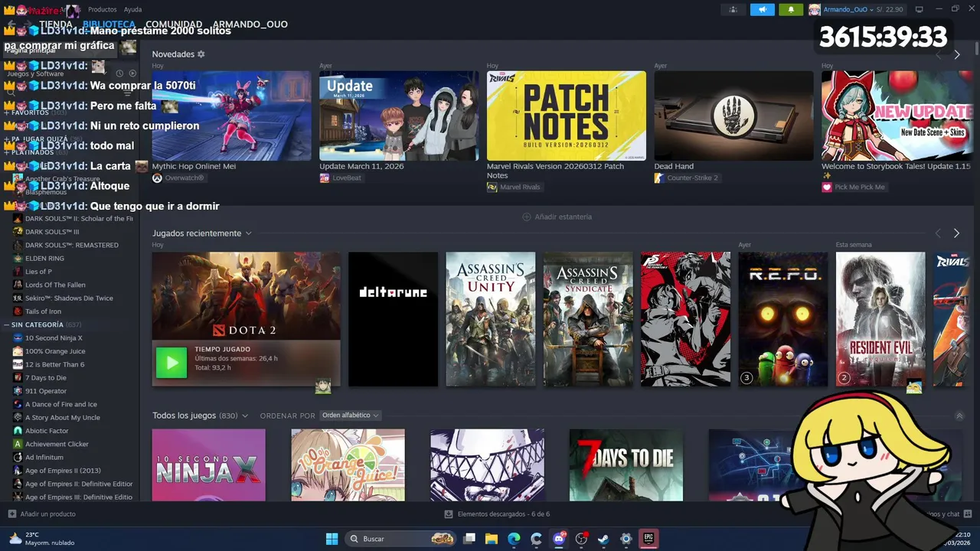
Task: Click the ELDEN RING icon in sidebar
Action: tap(18, 259)
